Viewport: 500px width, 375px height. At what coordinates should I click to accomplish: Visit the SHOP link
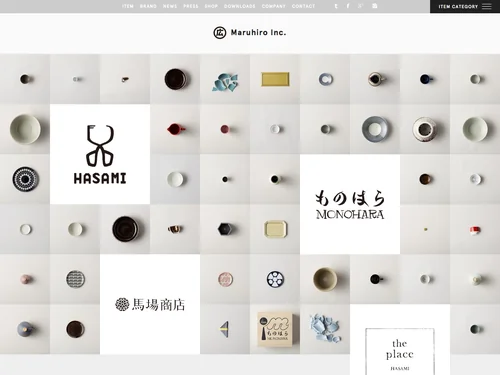211,6
